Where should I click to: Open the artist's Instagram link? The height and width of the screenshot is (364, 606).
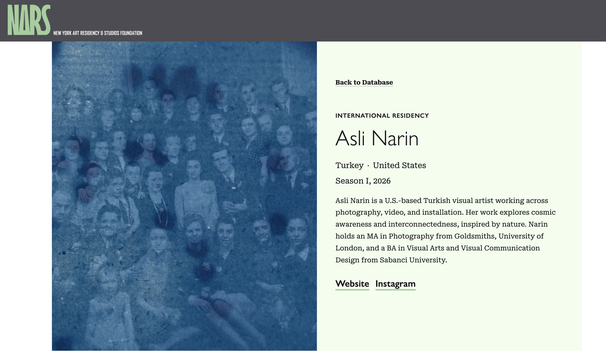[x=395, y=284]
